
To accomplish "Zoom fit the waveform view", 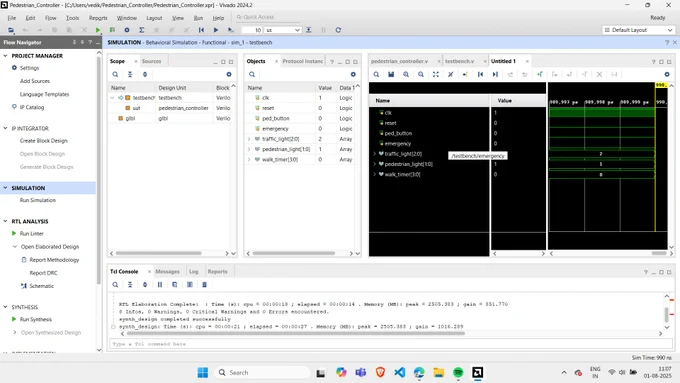I will click(435, 74).
